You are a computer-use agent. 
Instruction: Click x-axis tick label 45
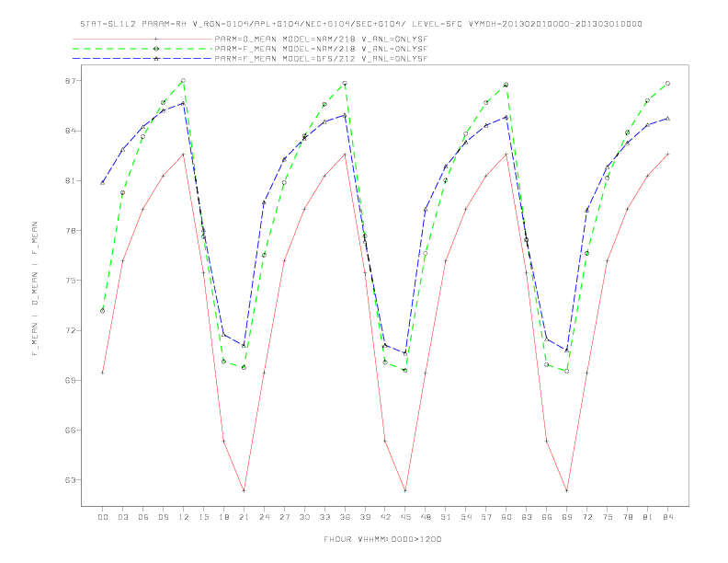[405, 517]
